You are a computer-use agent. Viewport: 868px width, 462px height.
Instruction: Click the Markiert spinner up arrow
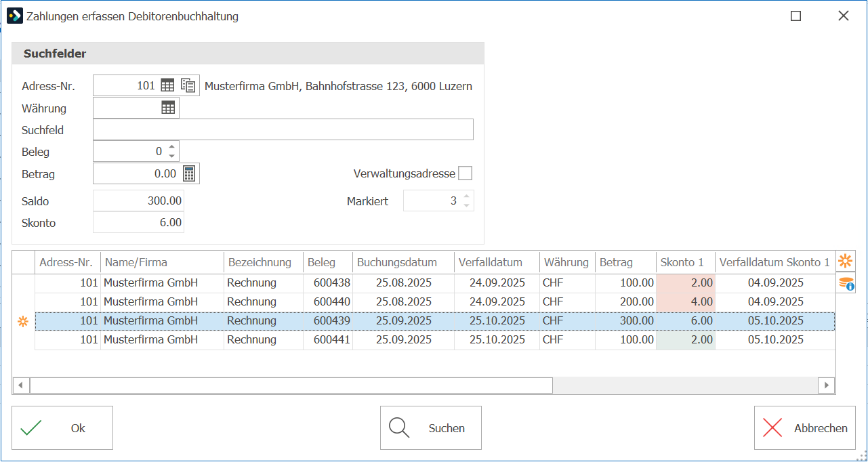(466, 196)
